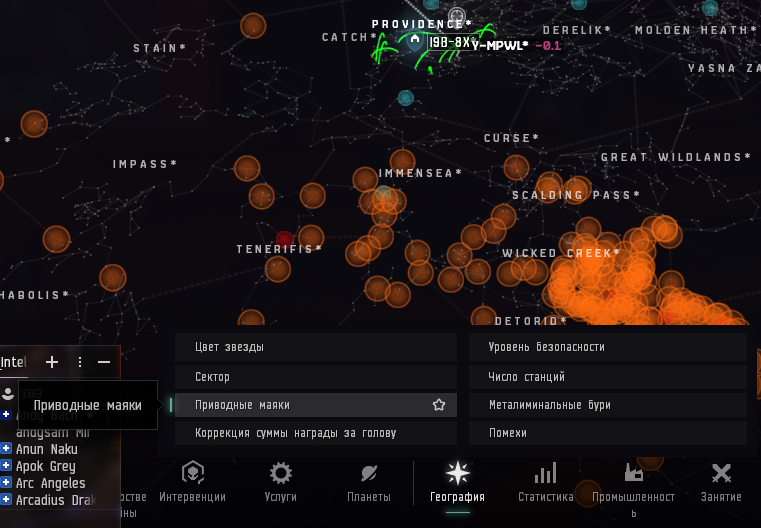
Task: Click the STAIN region label
Action: (x=160, y=48)
